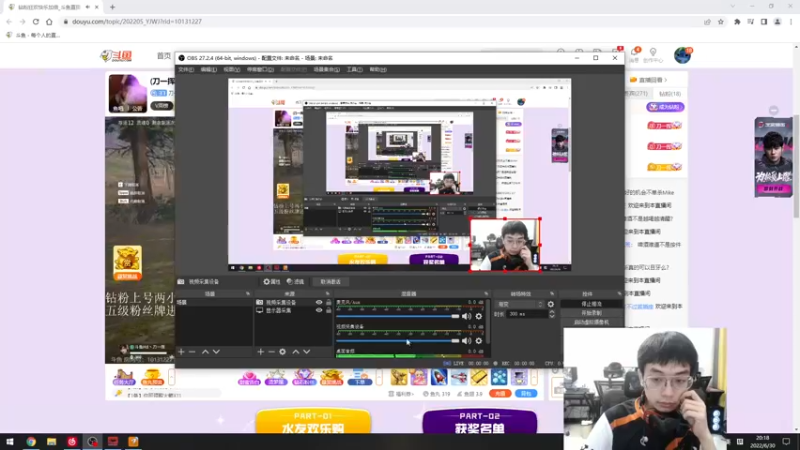Toggle lock on video capture source
The width and height of the screenshot is (800, 450).
click(x=329, y=303)
